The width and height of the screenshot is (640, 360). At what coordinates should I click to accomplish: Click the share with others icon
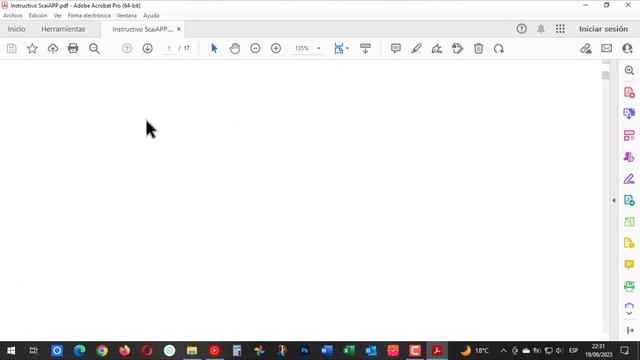(x=627, y=49)
